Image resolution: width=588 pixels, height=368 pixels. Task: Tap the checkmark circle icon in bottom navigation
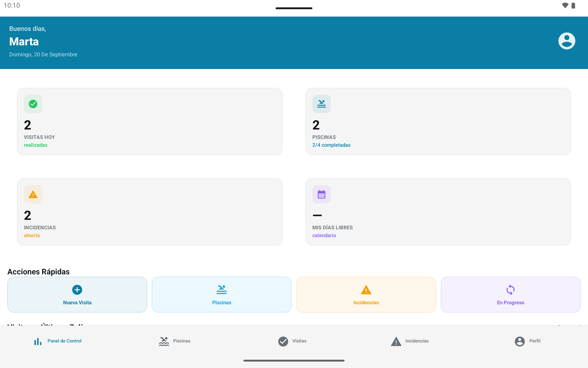tap(283, 341)
